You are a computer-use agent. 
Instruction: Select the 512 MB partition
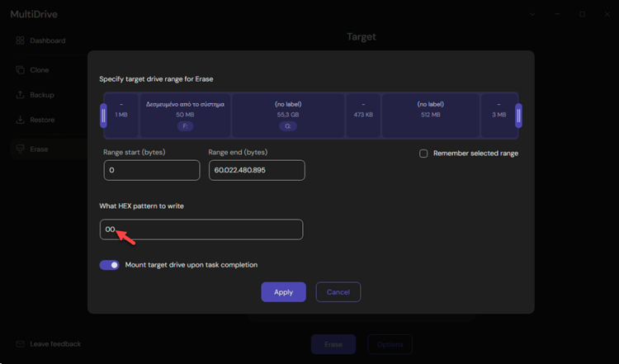click(x=431, y=116)
